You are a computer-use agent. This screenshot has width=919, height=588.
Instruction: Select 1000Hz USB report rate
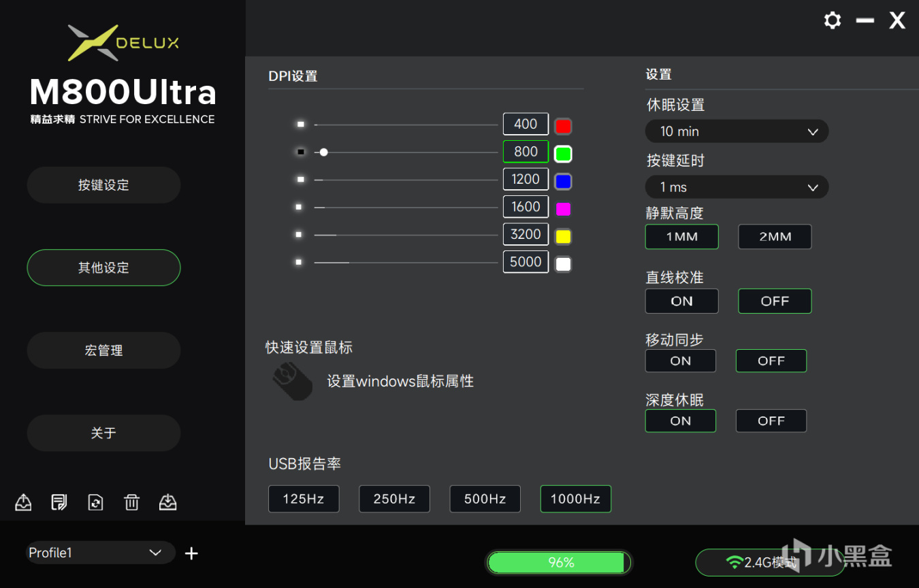575,499
